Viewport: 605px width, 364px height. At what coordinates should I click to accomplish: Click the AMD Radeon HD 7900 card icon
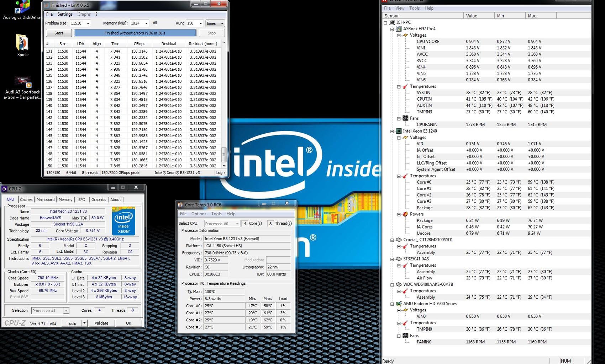click(399, 304)
